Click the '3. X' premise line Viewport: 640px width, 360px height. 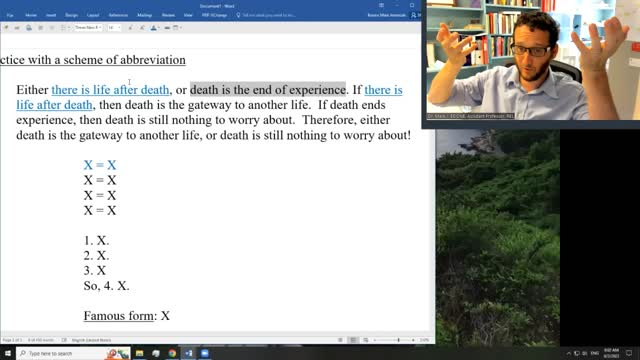click(95, 271)
